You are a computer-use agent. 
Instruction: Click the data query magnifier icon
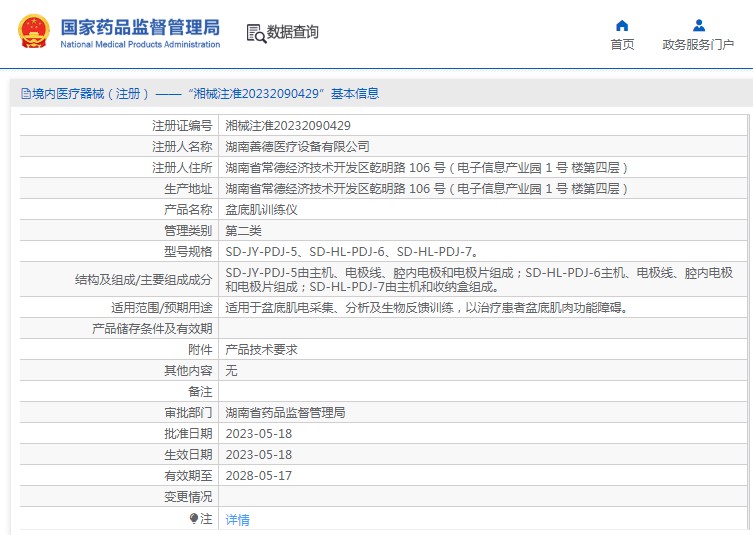click(x=256, y=34)
